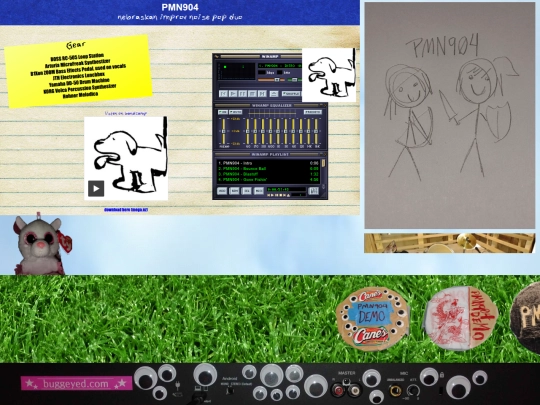Image resolution: width=540 pixels, height=405 pixels.
Task: Click the Winamp Playlist title bar
Action: (270, 154)
